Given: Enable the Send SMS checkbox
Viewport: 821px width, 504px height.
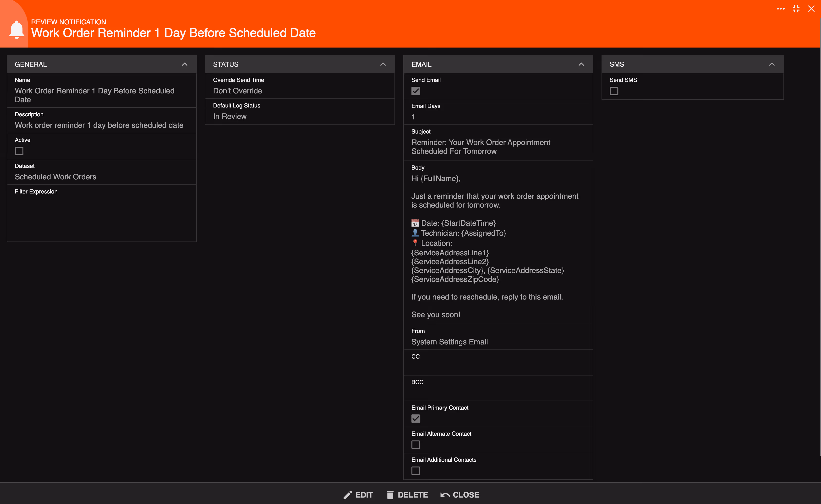Looking at the screenshot, I should [614, 91].
